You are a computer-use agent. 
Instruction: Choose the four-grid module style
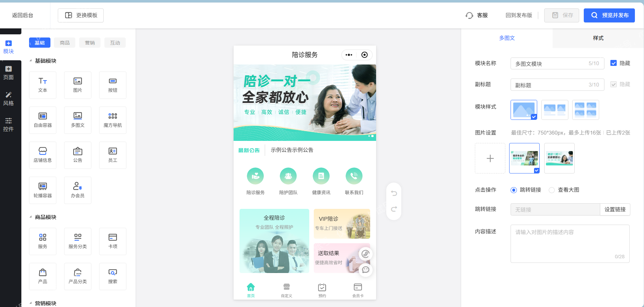586,110
